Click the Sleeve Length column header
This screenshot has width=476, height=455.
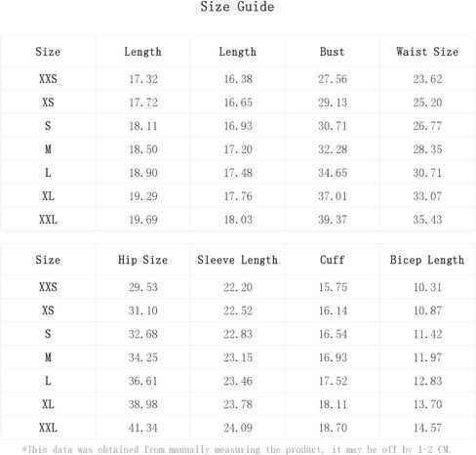click(238, 260)
